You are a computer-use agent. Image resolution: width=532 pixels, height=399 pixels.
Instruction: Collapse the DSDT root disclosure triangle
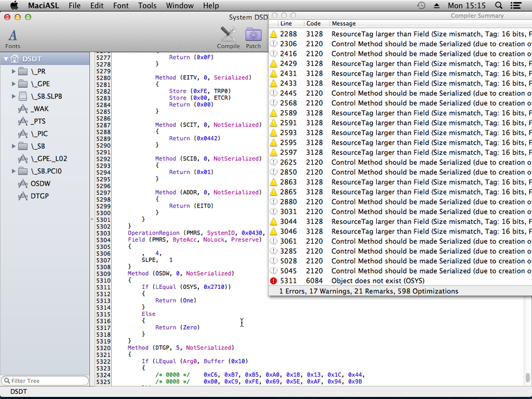6,59
